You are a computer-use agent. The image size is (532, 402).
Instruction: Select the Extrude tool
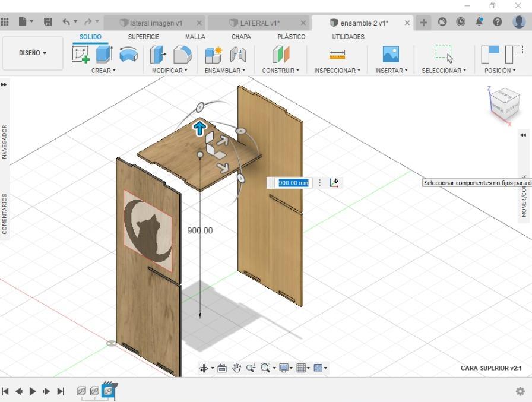pyautogui.click(x=104, y=54)
